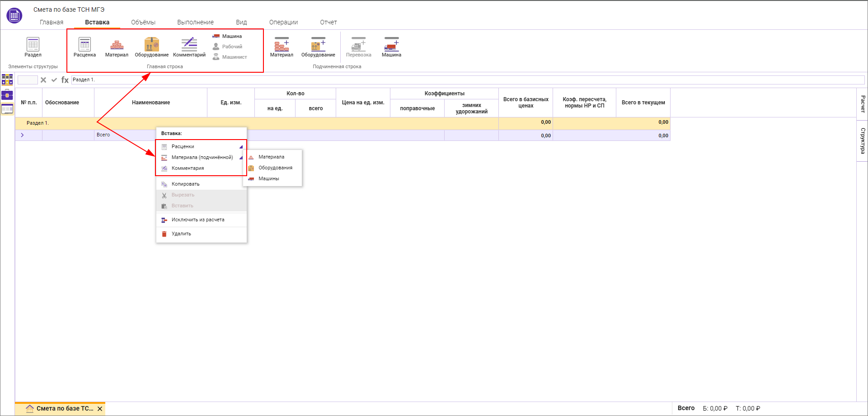The width and height of the screenshot is (868, 416).
Task: Choose Удалить in context menu
Action: coord(201,234)
